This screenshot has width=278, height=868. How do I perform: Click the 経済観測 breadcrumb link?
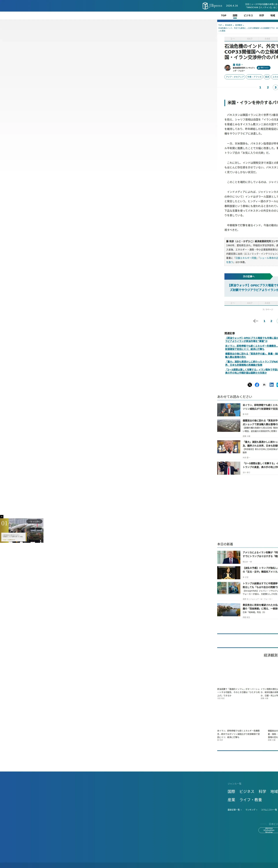(x=238, y=25)
